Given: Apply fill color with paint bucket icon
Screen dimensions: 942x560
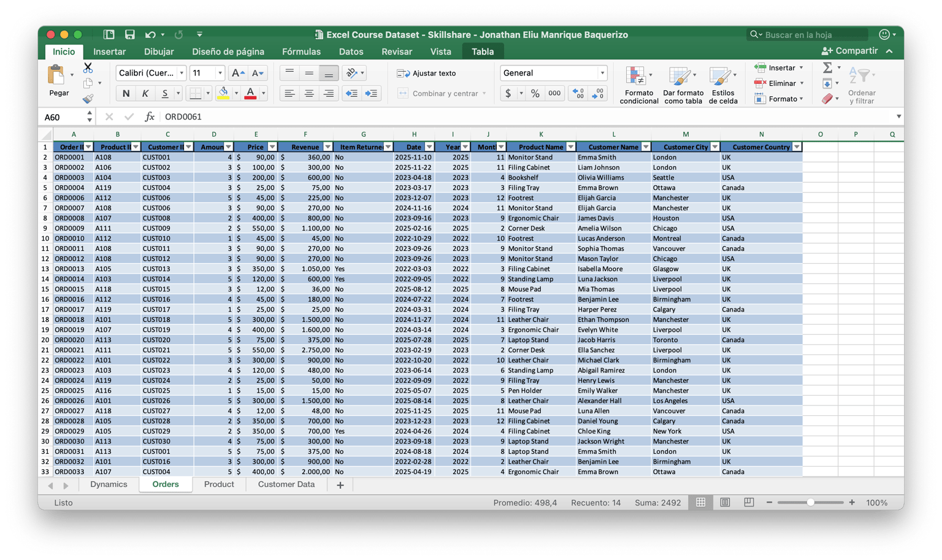Looking at the screenshot, I should coord(223,93).
